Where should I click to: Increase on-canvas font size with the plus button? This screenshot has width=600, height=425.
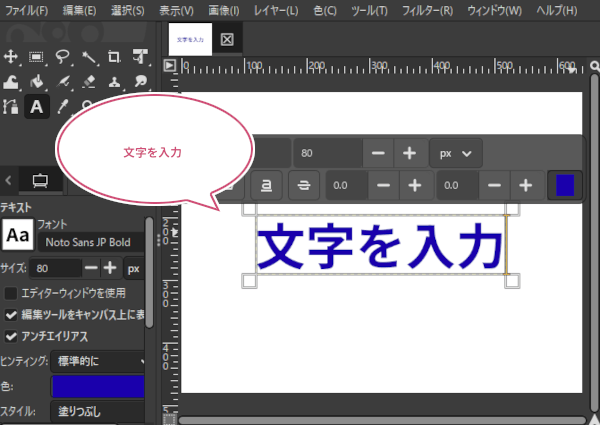(x=410, y=153)
